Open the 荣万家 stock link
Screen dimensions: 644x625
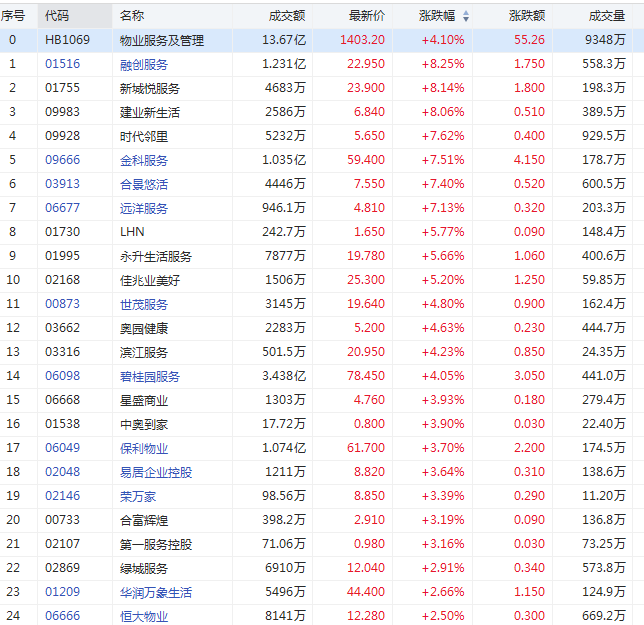click(138, 496)
